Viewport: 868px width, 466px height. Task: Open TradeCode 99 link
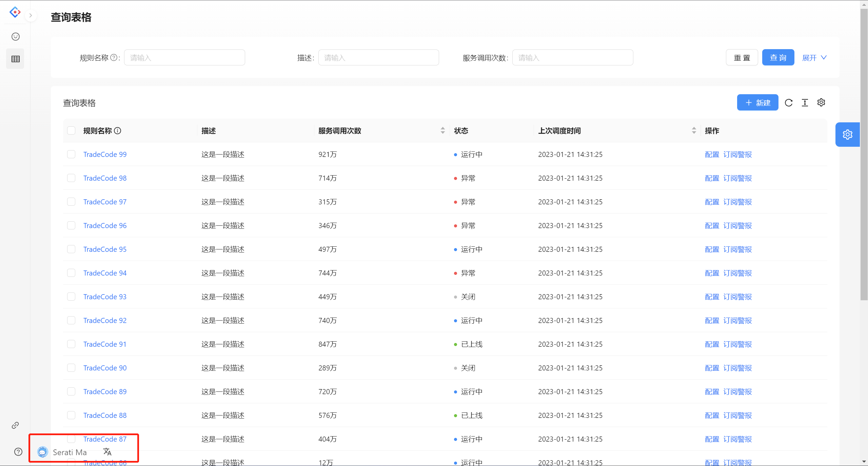coord(105,154)
